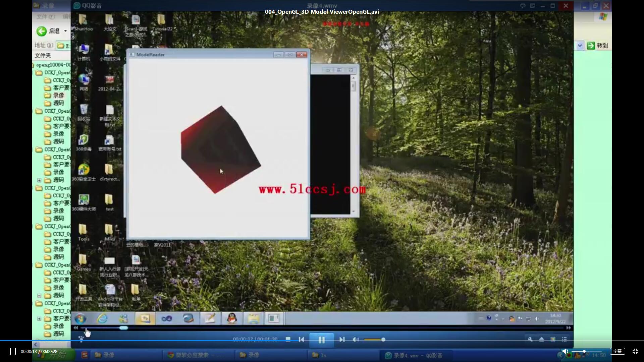
Task: Stop playback in the QQ影音 player
Action: (288, 340)
